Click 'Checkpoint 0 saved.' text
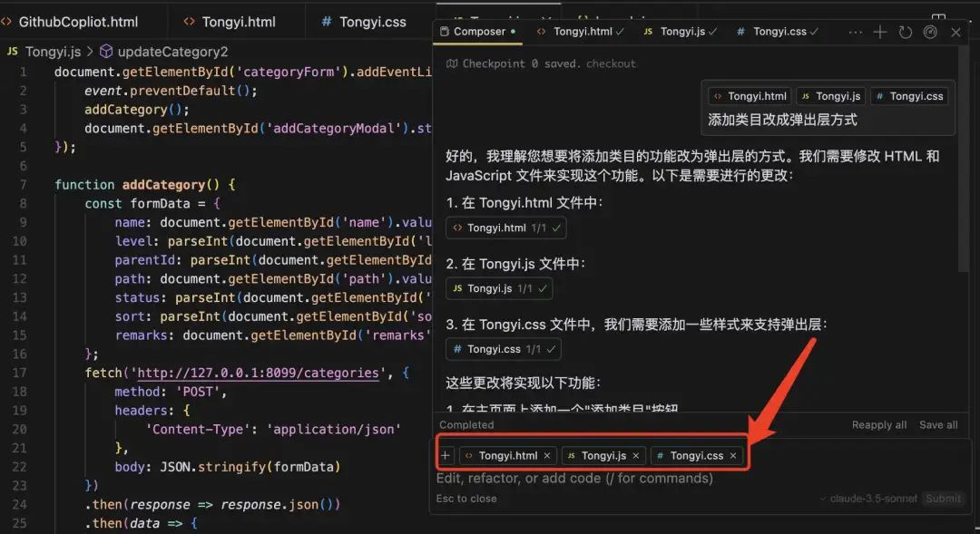Viewport: 980px width, 534px height. [523, 63]
